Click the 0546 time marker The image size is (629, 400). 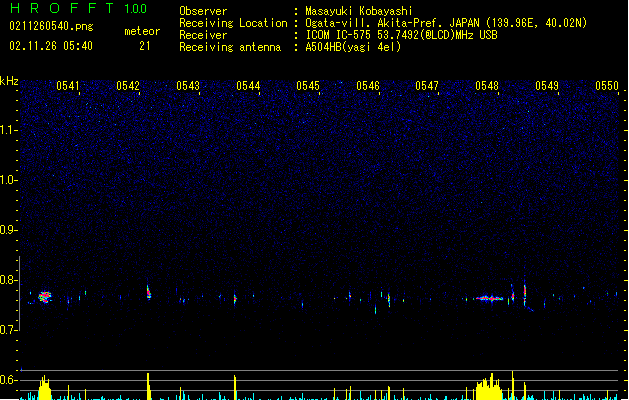(x=368, y=86)
